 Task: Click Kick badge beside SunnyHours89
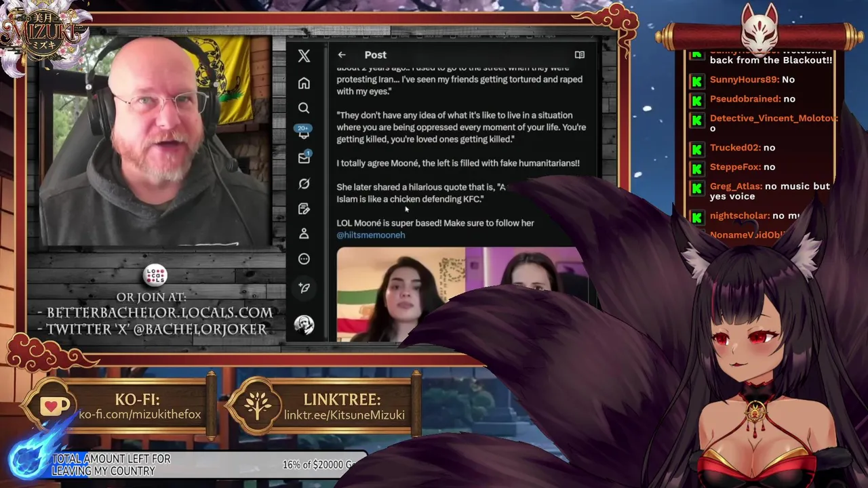pyautogui.click(x=696, y=81)
